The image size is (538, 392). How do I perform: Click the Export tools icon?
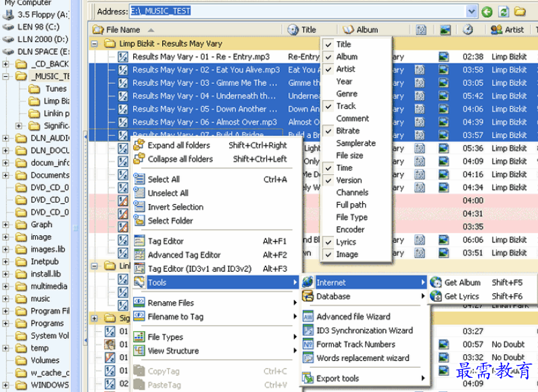(308, 378)
